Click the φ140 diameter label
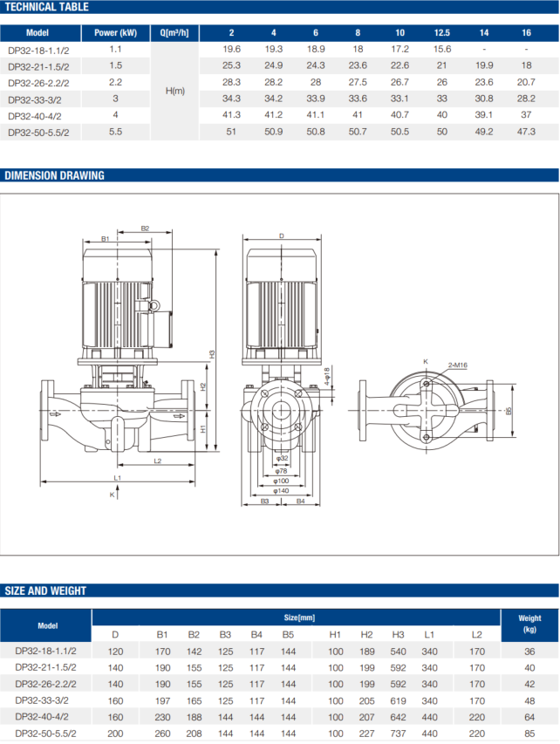This screenshot has height=744, width=560. coord(281,491)
